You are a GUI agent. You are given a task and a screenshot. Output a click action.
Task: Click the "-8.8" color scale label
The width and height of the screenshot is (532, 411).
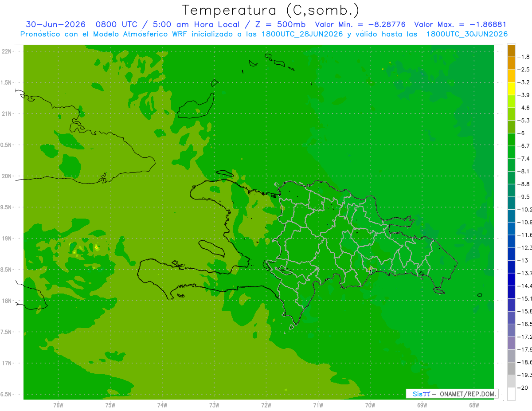(524, 184)
